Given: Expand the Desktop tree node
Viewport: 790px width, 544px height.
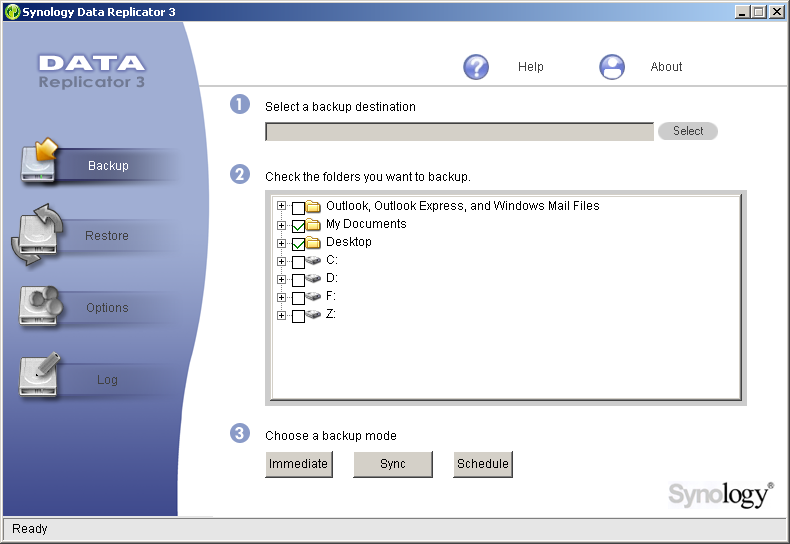Looking at the screenshot, I should pos(281,243).
